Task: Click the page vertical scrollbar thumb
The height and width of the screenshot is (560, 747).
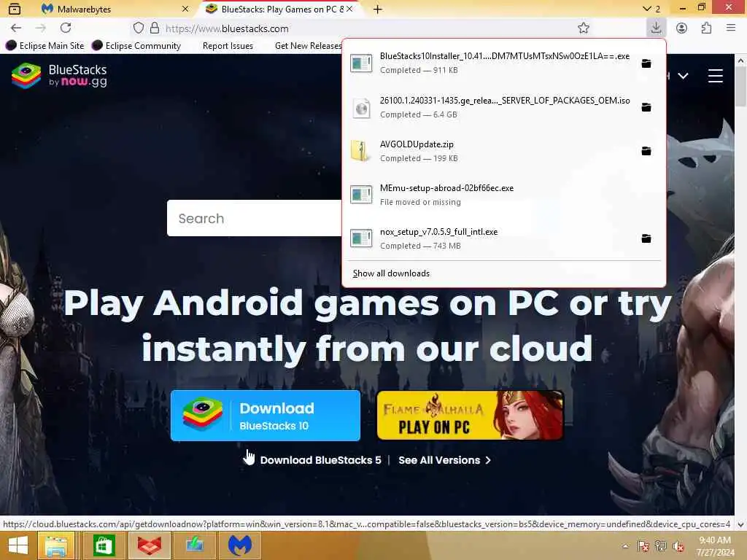Action: 740,87
